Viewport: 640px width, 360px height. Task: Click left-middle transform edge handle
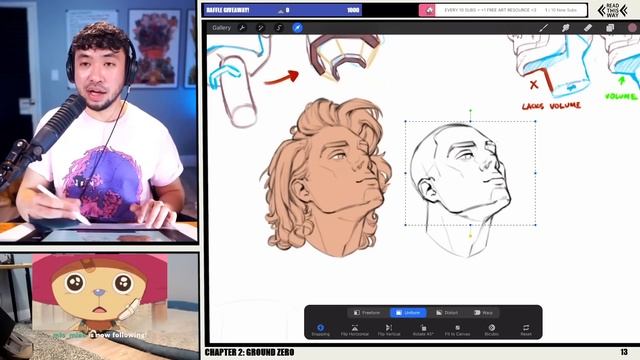[x=405, y=173]
